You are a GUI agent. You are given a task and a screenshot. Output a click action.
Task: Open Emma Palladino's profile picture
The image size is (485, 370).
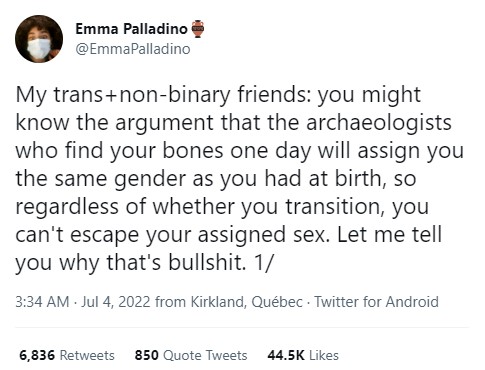pos(39,39)
